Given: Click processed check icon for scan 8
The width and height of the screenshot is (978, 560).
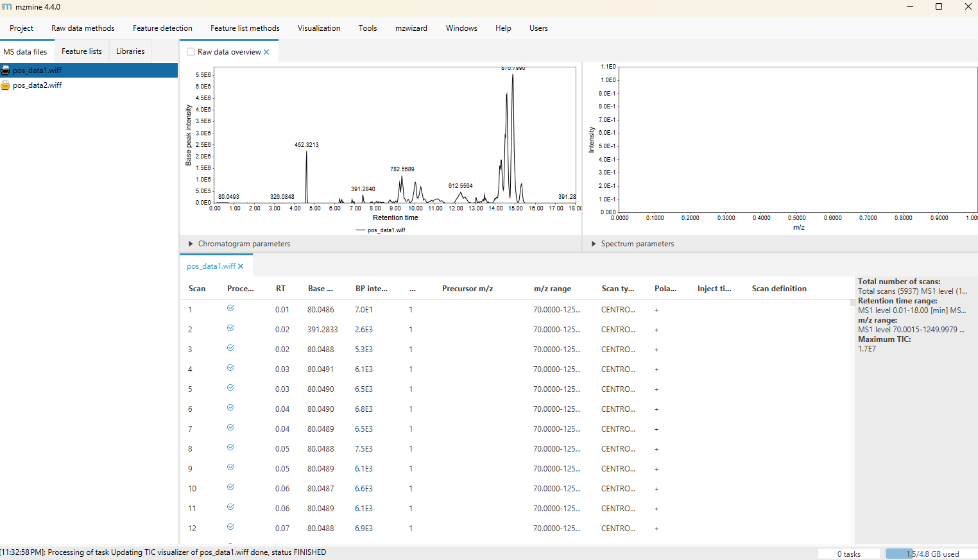Looking at the screenshot, I should pos(230,448).
